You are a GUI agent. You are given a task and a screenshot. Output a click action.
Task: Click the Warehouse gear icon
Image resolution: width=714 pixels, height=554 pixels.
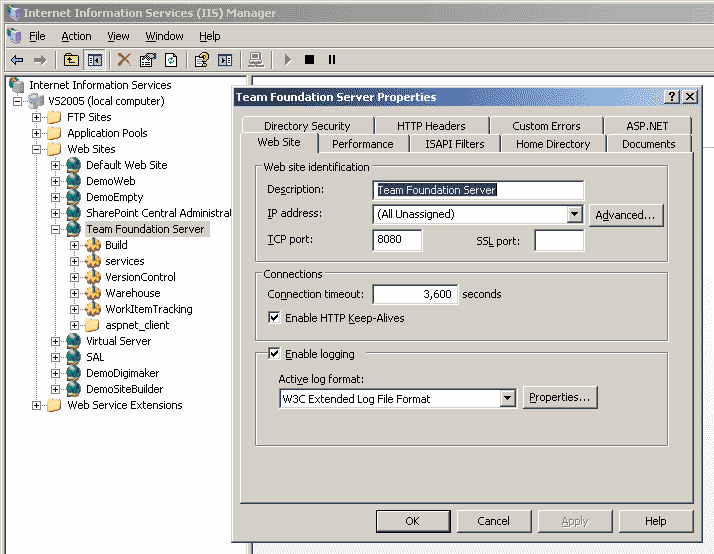click(93, 293)
